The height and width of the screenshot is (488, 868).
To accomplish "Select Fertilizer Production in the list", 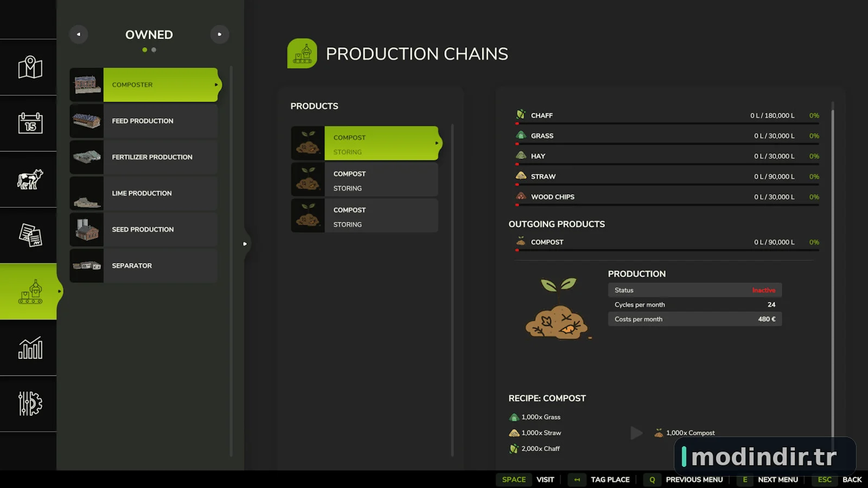I will (x=144, y=157).
